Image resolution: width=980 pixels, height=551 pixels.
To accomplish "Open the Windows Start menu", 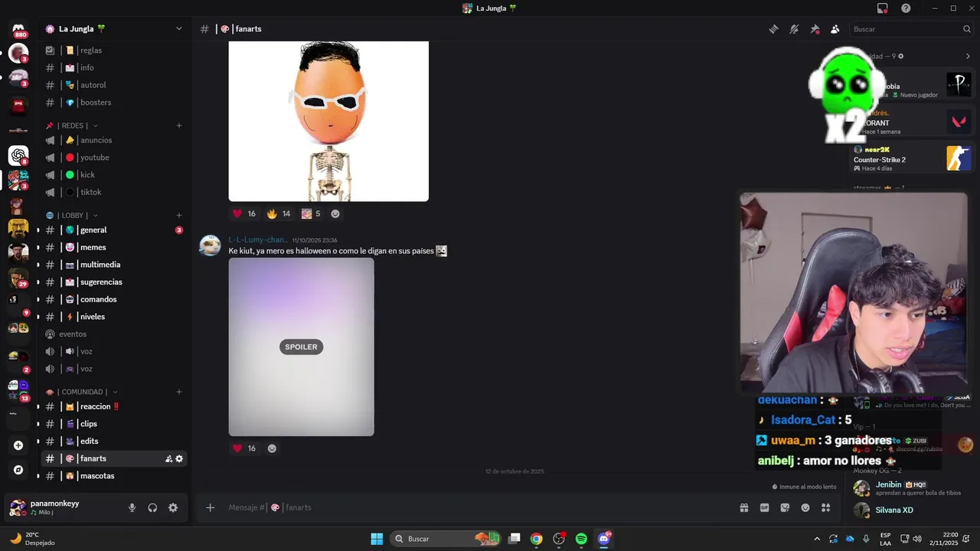I will [x=377, y=539].
